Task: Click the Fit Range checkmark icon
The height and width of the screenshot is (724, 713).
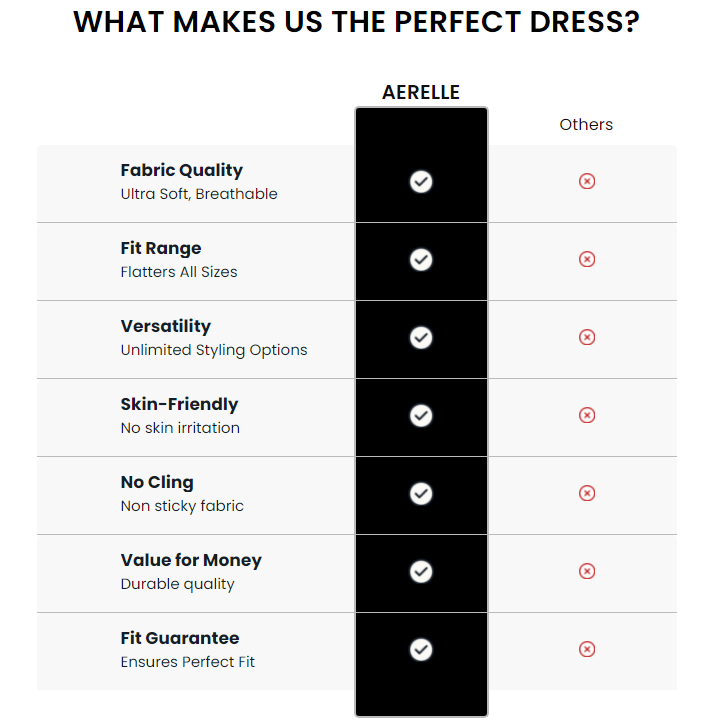Action: coord(421,259)
